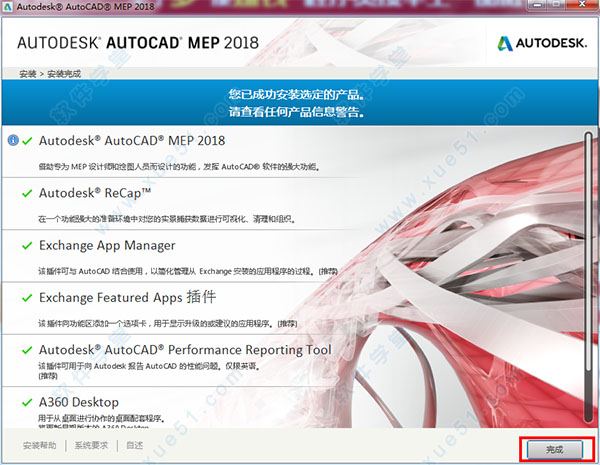600x465 pixels.
Task: Click the green checkmark beside Exchange App Manager
Action: [x=27, y=246]
